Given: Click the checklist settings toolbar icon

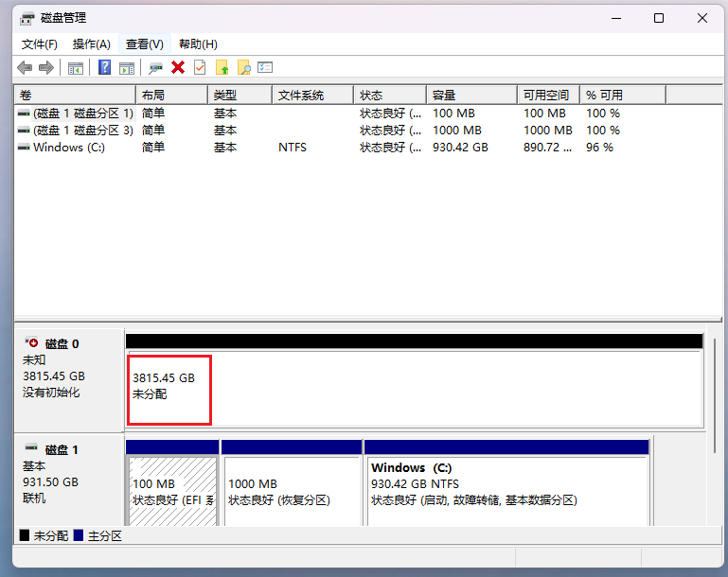Looking at the screenshot, I should pyautogui.click(x=265, y=68).
